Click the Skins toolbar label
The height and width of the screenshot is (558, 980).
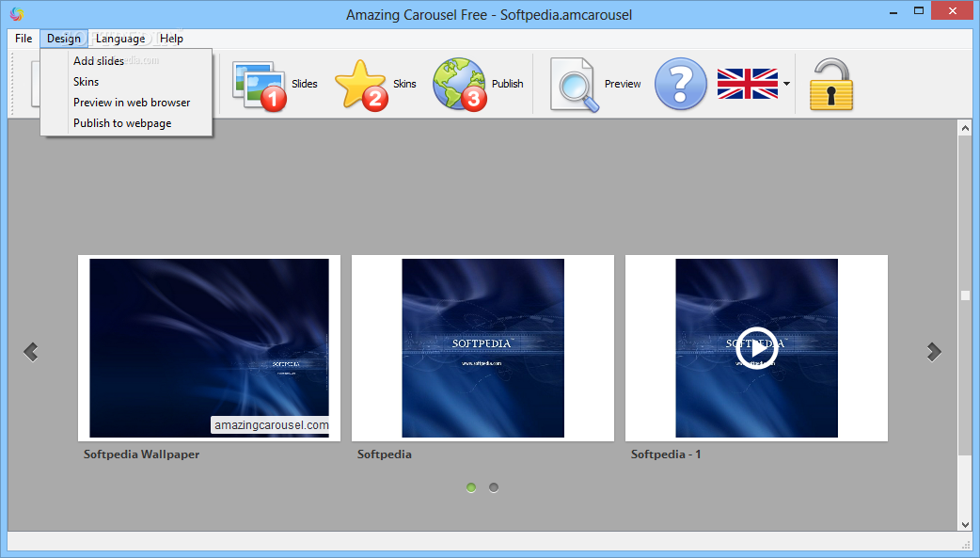pos(404,84)
